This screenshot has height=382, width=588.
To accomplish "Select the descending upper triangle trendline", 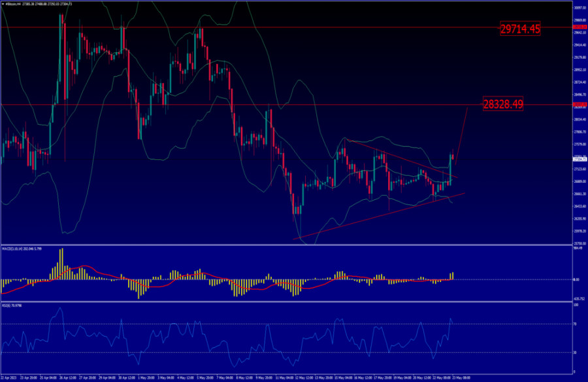I will [401, 158].
